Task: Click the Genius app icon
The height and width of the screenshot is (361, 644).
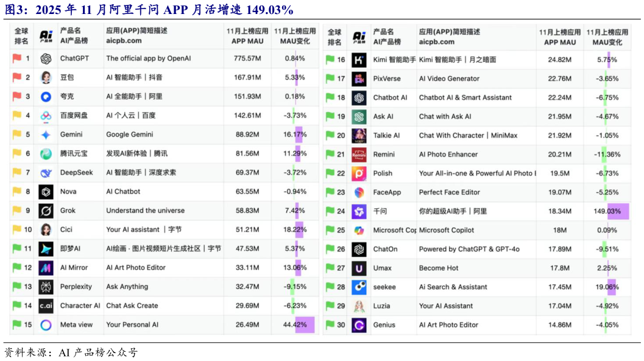Action: click(359, 325)
